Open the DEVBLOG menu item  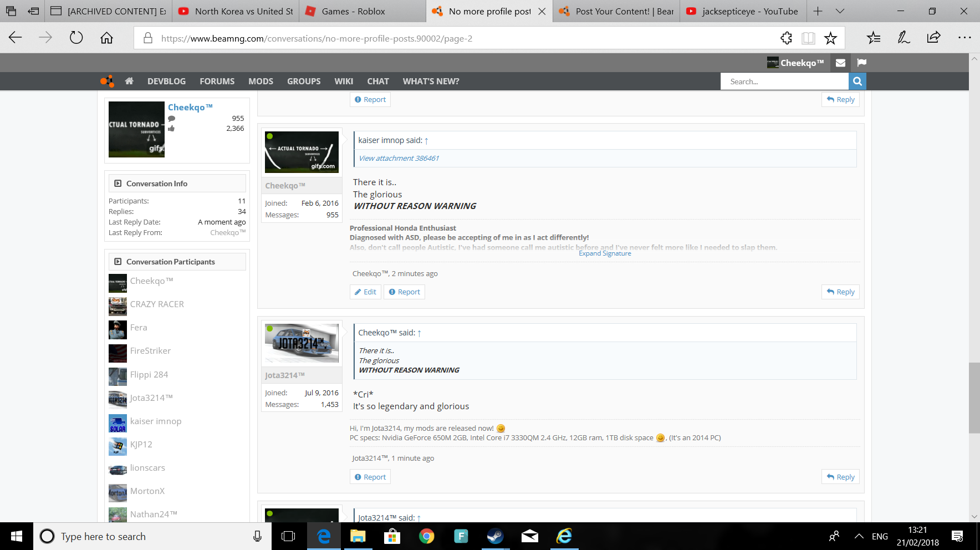[x=166, y=81]
